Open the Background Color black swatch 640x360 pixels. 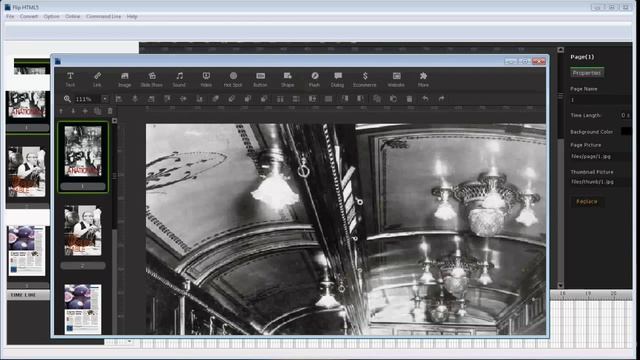click(x=626, y=131)
